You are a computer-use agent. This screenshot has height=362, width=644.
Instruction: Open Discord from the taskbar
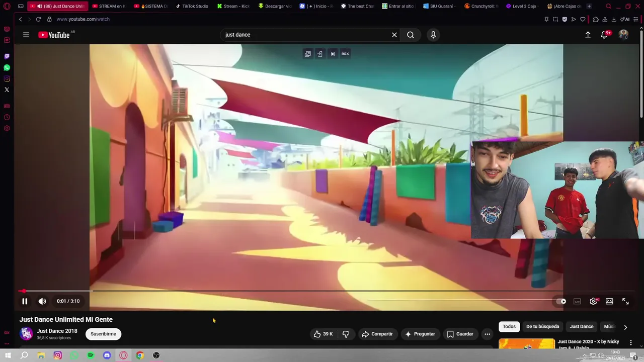tap(107, 355)
